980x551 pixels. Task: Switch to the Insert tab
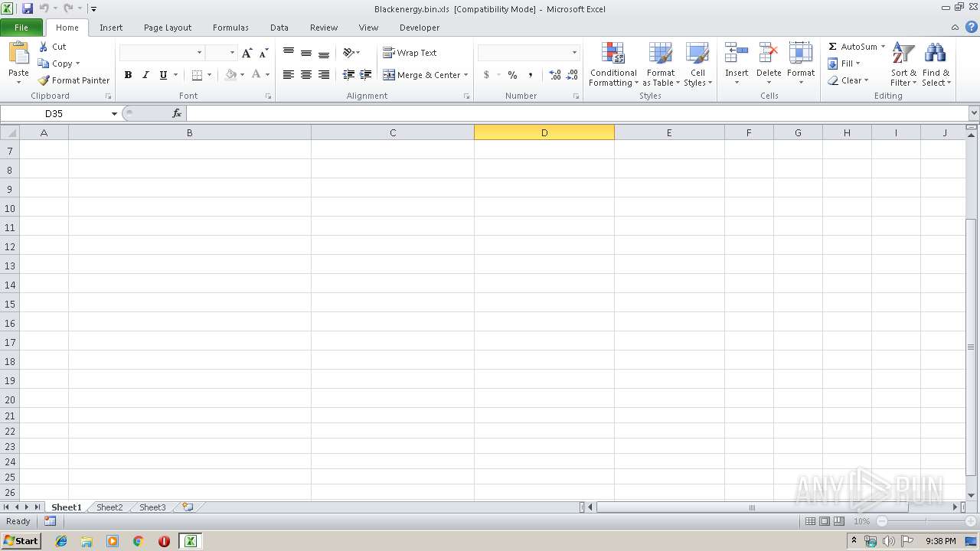point(111,28)
